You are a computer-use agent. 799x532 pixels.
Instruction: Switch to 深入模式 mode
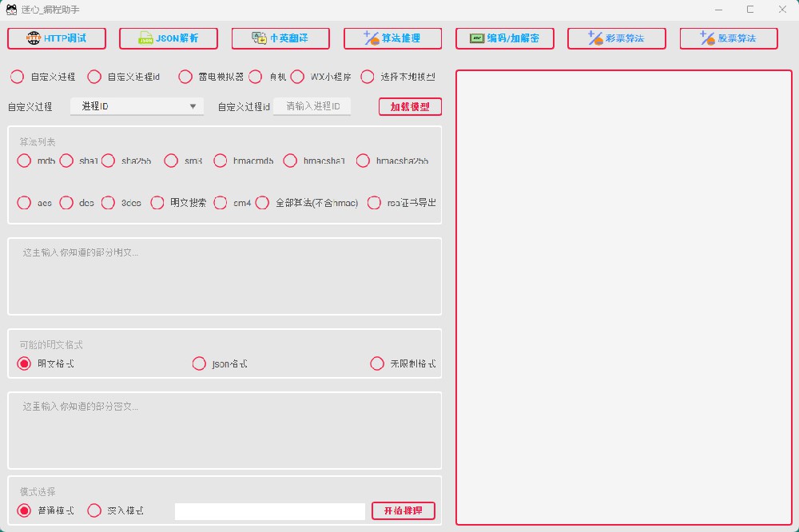pos(94,510)
